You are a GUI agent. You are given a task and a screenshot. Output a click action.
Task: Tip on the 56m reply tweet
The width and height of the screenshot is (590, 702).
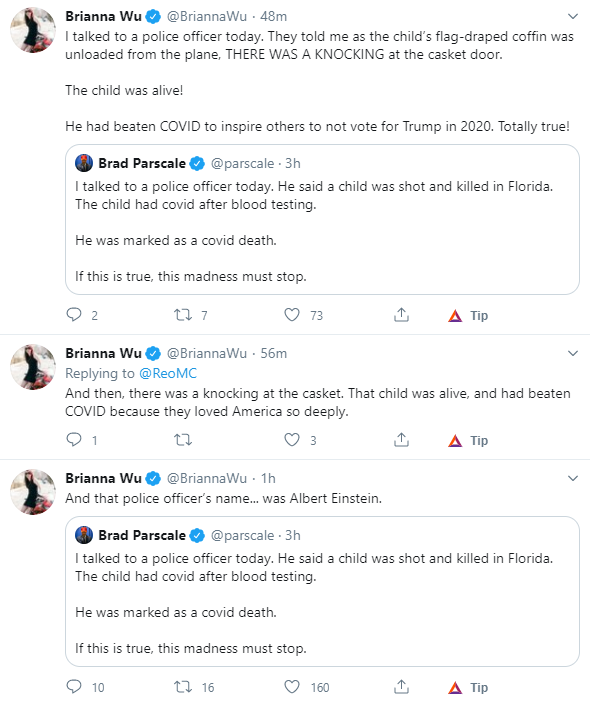(x=468, y=441)
